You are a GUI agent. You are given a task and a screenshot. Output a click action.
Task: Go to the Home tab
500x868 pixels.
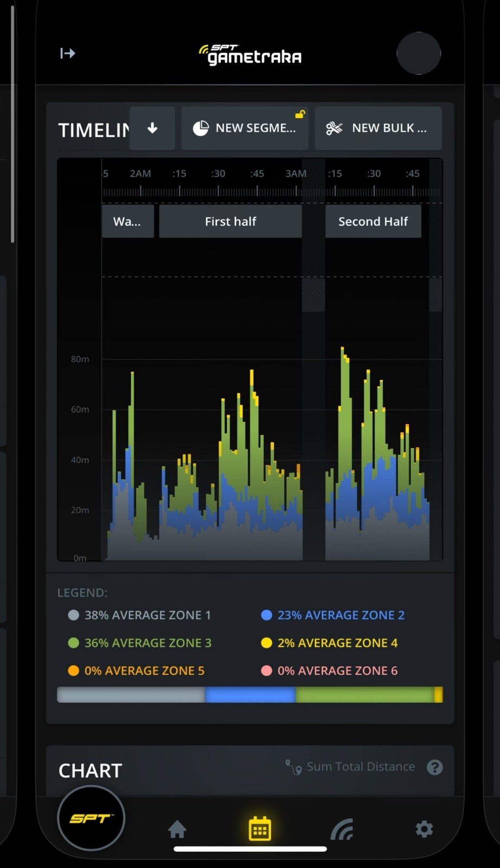tap(177, 829)
